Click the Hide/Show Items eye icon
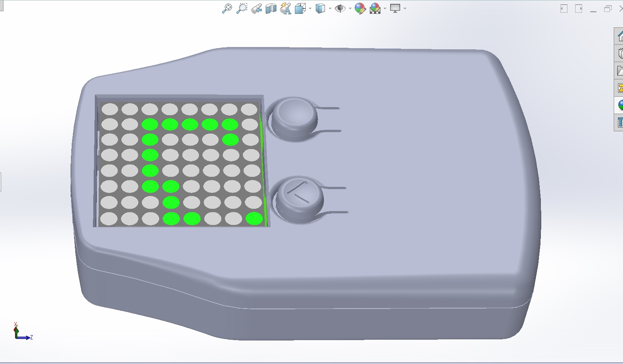 (x=340, y=8)
